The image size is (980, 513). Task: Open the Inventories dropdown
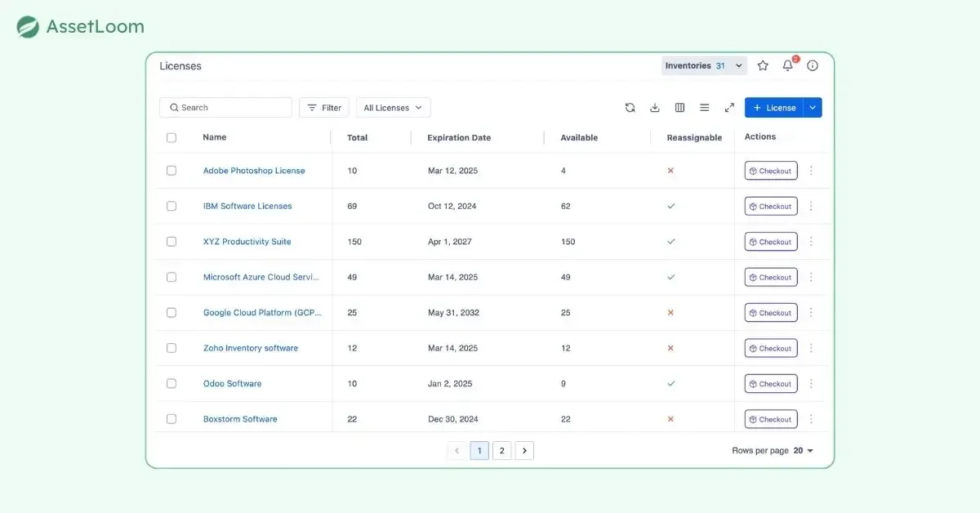pyautogui.click(x=704, y=65)
